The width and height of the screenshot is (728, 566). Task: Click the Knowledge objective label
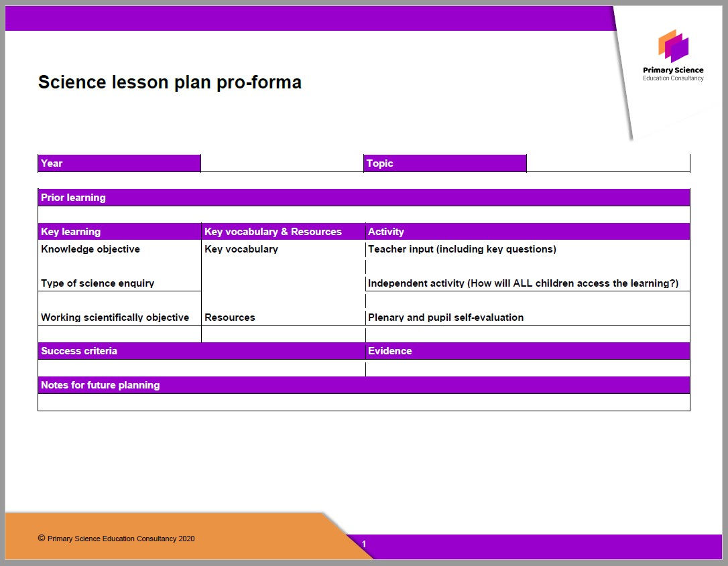pyautogui.click(x=90, y=249)
